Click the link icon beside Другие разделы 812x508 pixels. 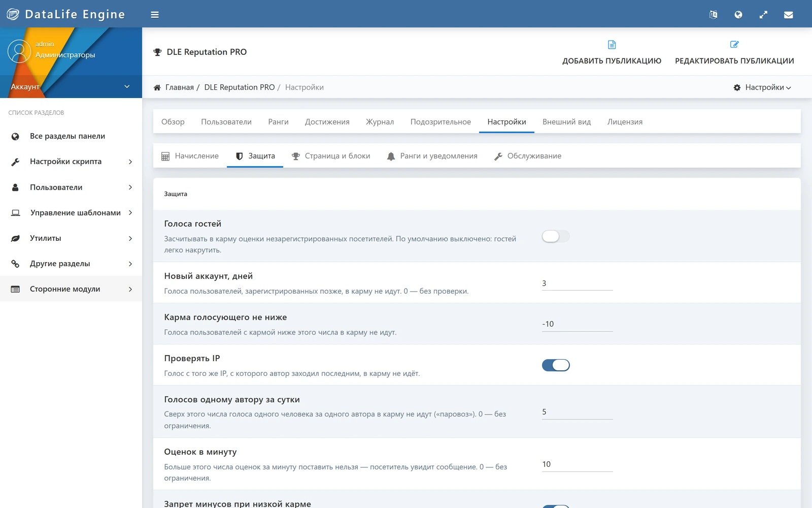15,264
